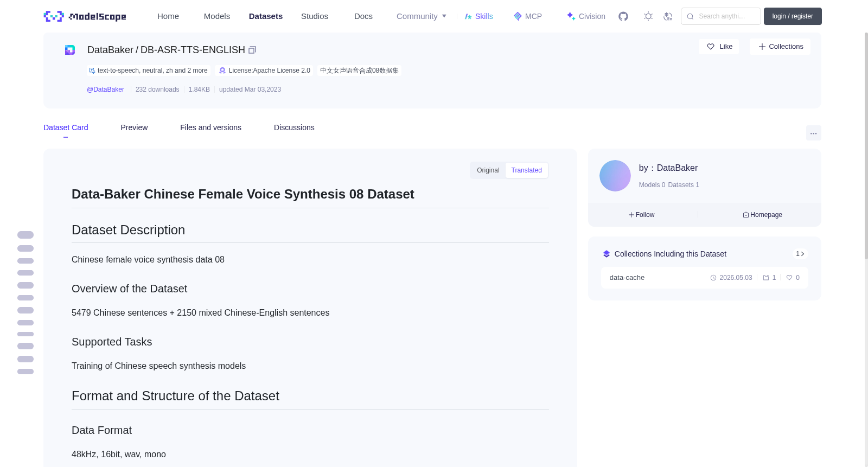Image resolution: width=868 pixels, height=467 pixels.
Task: Click the clock icon beside 2026.05.03
Action: (x=713, y=278)
